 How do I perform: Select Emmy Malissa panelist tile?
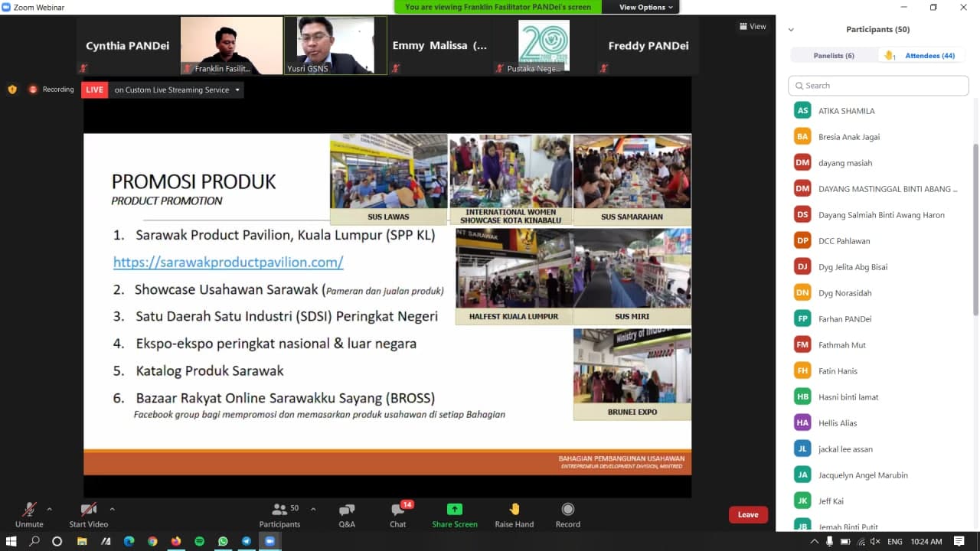[439, 46]
